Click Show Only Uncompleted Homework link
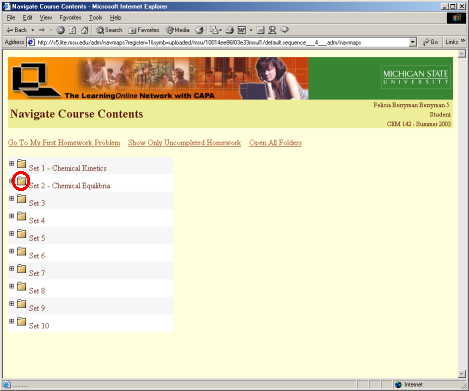 click(x=184, y=143)
